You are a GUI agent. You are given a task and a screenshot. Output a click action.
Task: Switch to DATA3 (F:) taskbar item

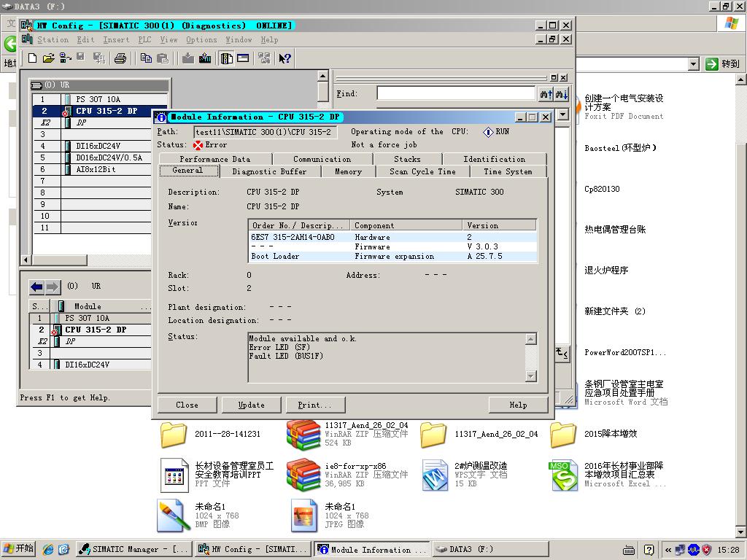point(491,549)
